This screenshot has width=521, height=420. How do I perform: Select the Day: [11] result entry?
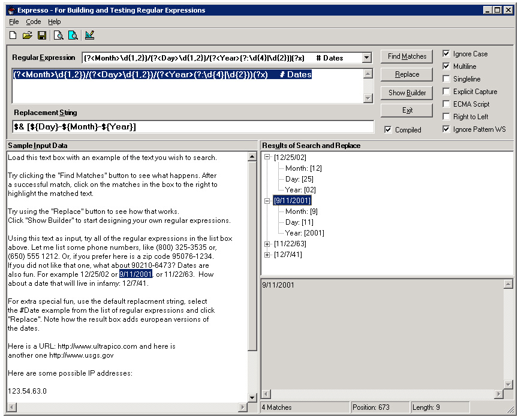(x=299, y=222)
